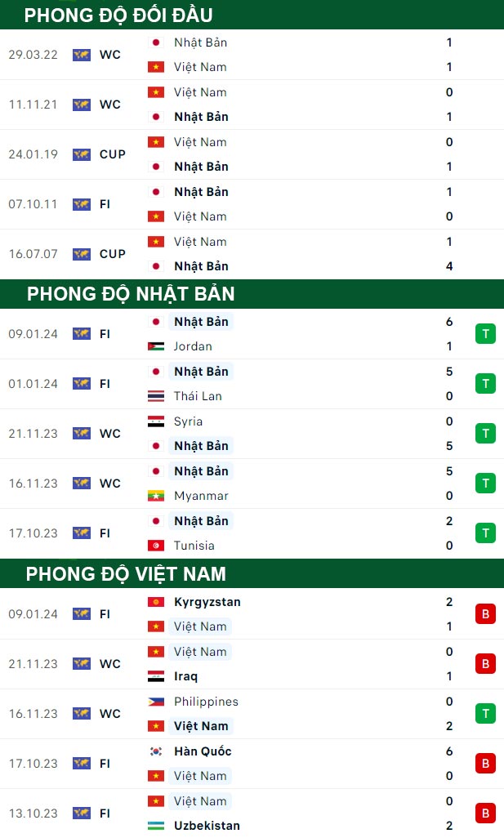This screenshot has width=504, height=838.
Task: Select Hàn Quốc team name link
Action: [x=203, y=751]
